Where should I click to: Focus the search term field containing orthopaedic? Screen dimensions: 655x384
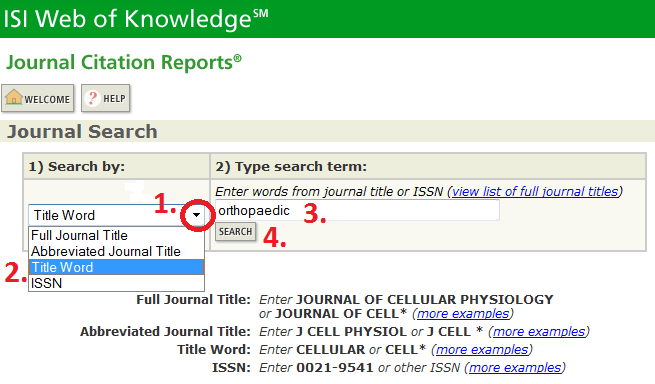[x=357, y=210]
